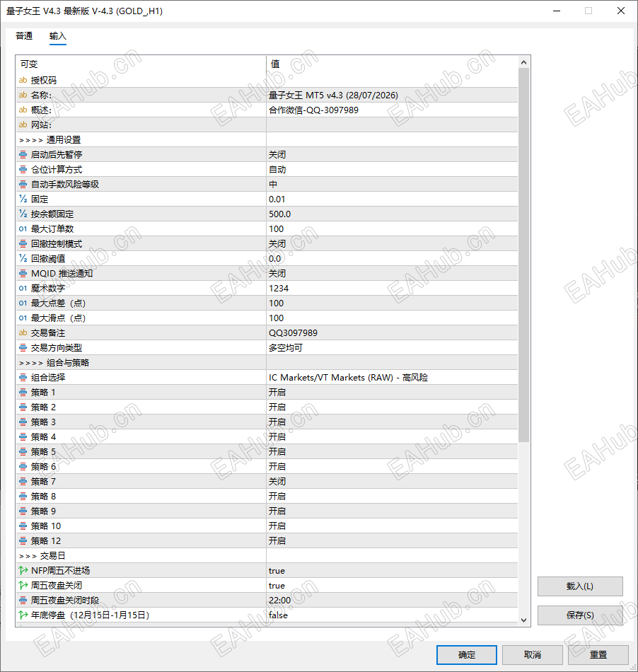The width and height of the screenshot is (638, 672).
Task: Toggle the 周五夜盘关闭 true value
Action: tap(392, 586)
